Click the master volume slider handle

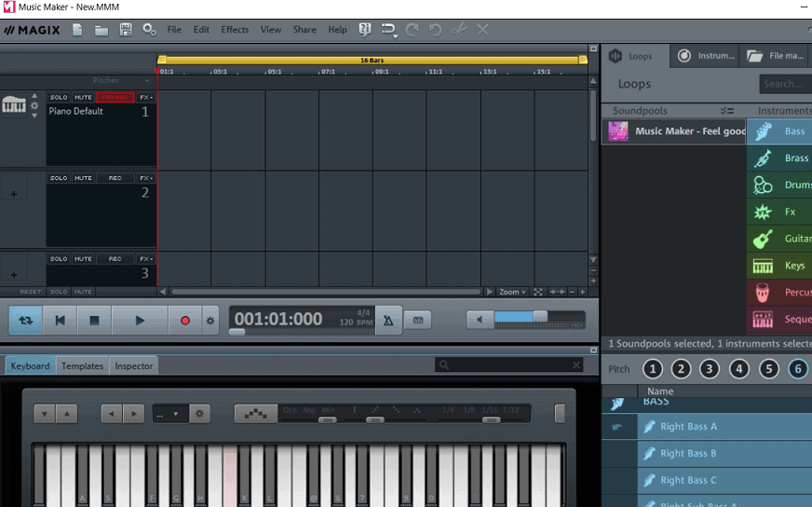[x=539, y=317]
